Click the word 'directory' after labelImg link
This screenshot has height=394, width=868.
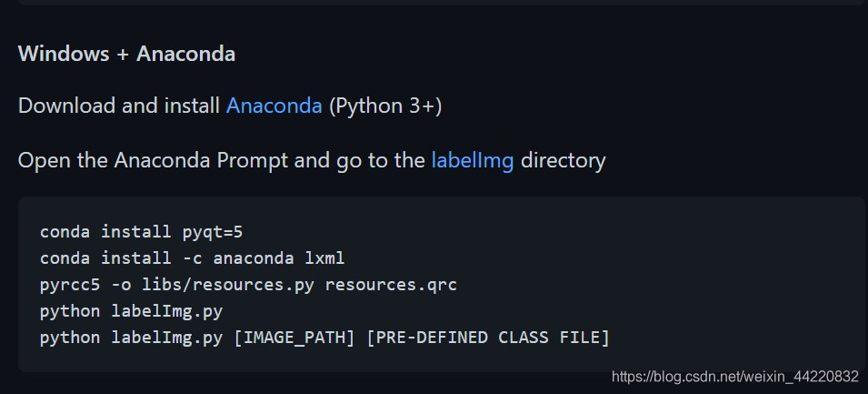(563, 160)
